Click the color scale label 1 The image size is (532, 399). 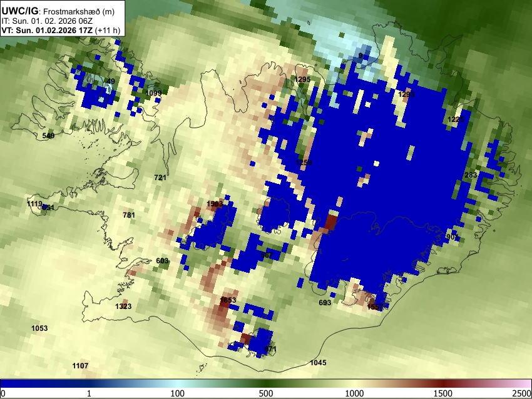click(89, 393)
